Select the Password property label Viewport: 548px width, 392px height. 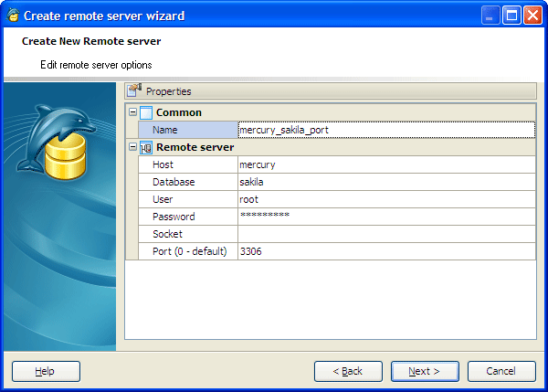pos(188,217)
